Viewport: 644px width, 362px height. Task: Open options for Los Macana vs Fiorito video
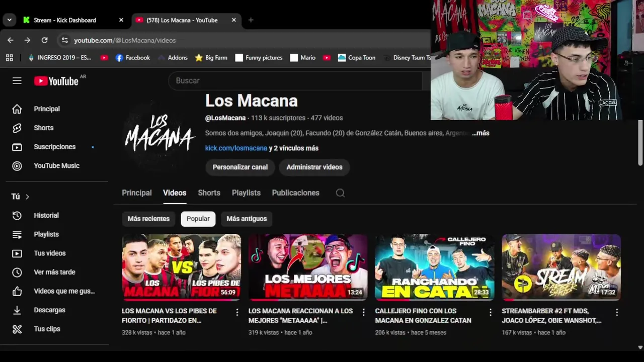(x=237, y=312)
